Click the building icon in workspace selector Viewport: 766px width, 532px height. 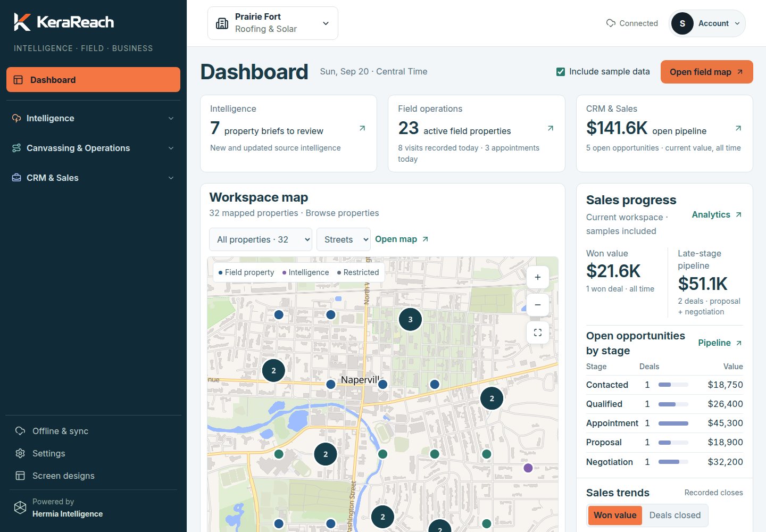pyautogui.click(x=222, y=23)
